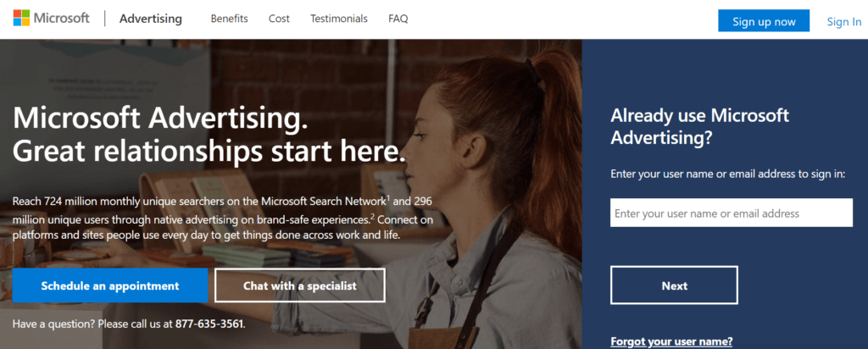Click Chat with a specialist button
The height and width of the screenshot is (349, 868).
pos(300,285)
